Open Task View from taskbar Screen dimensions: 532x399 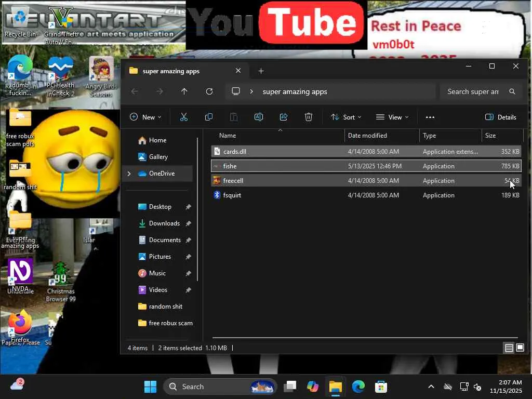[290, 387]
